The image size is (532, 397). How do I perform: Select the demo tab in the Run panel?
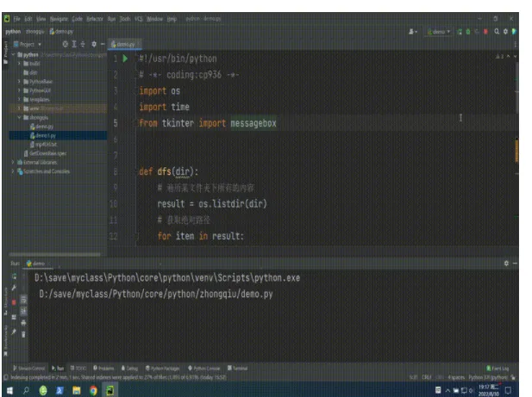pyautogui.click(x=36, y=264)
